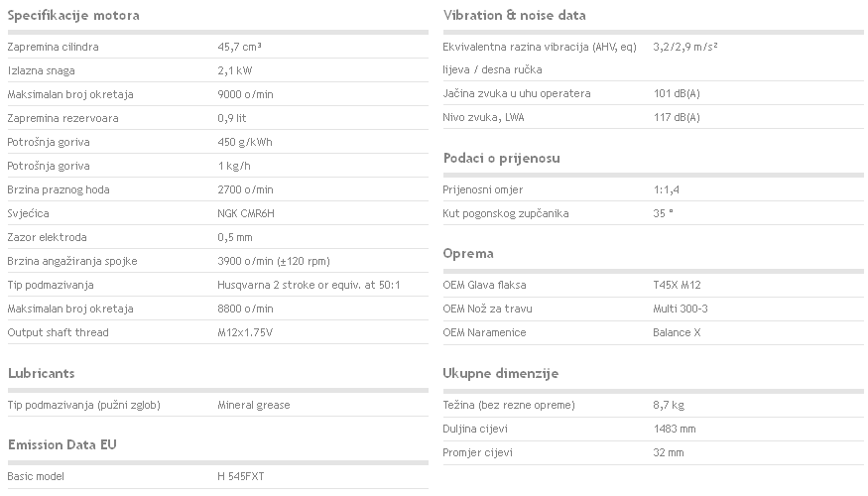The width and height of the screenshot is (868, 496).
Task: Click the Lubricants section heading
Action: pyautogui.click(x=42, y=374)
